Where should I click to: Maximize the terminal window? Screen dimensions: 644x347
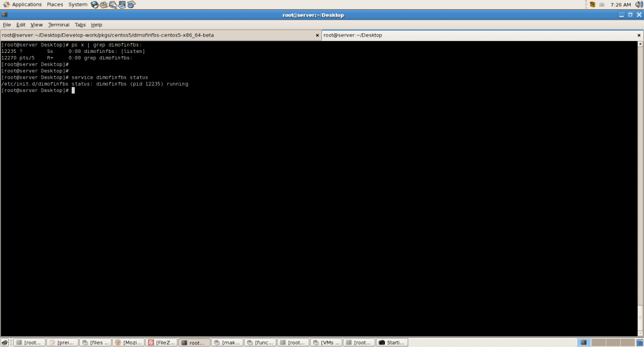tap(630, 15)
